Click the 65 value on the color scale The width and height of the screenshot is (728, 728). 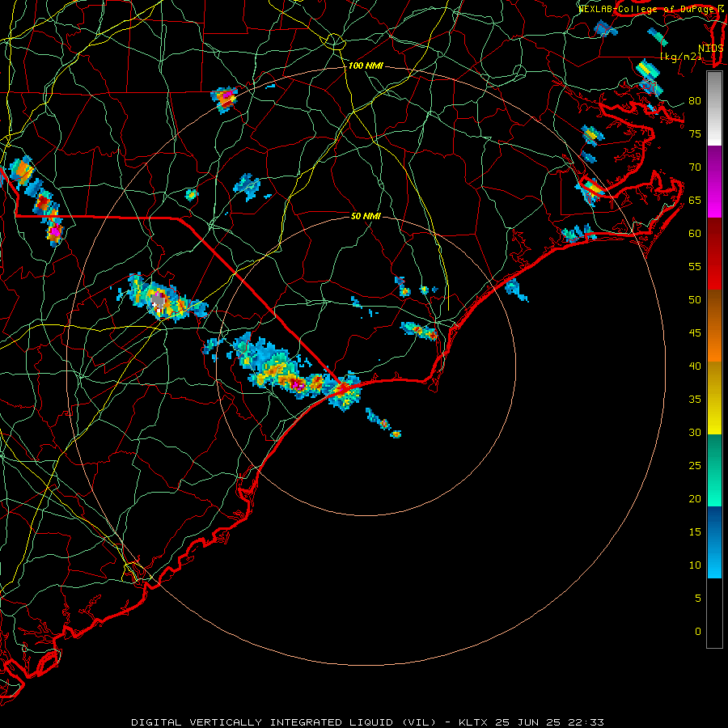coord(695,200)
